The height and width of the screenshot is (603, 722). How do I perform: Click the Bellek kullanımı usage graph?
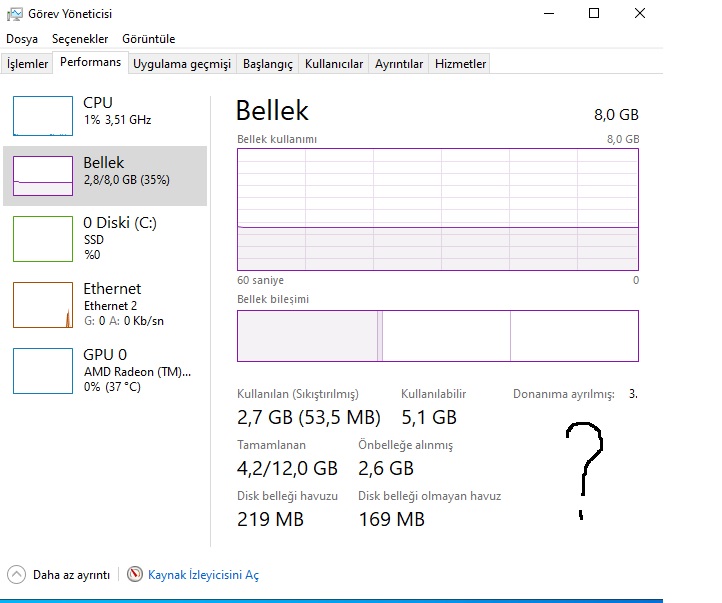pyautogui.click(x=437, y=209)
